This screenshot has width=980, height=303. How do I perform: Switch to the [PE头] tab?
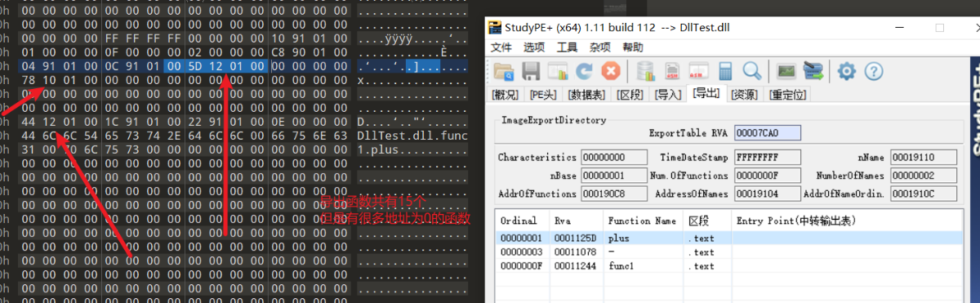[543, 94]
